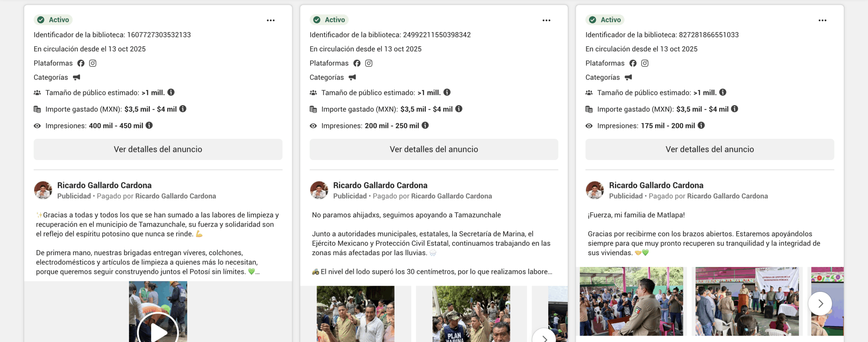Click megaphone category icon on second ad card
Screen dimensions: 868x342
pos(352,78)
